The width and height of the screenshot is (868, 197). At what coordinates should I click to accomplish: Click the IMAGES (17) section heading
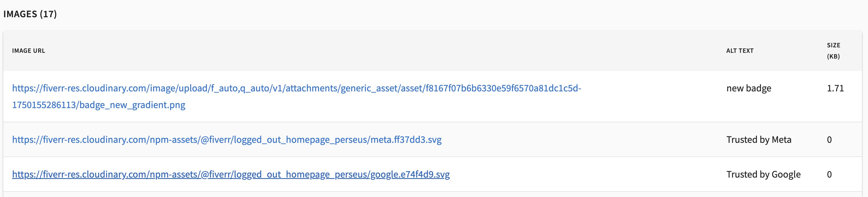click(30, 14)
